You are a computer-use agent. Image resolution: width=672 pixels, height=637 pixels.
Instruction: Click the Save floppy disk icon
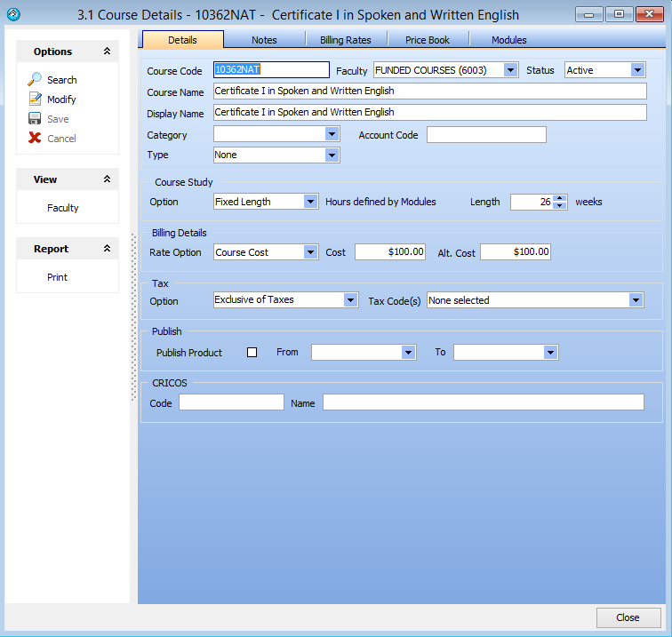[35, 119]
